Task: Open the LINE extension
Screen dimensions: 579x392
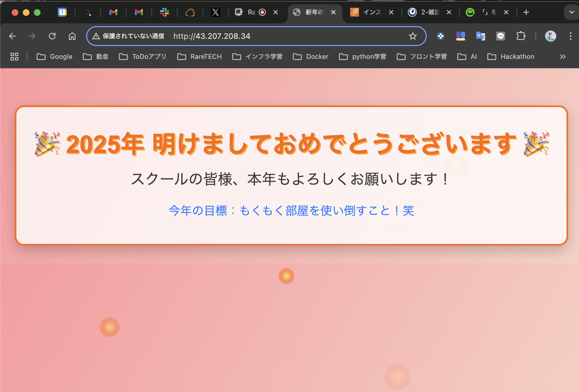Action: 500,36
